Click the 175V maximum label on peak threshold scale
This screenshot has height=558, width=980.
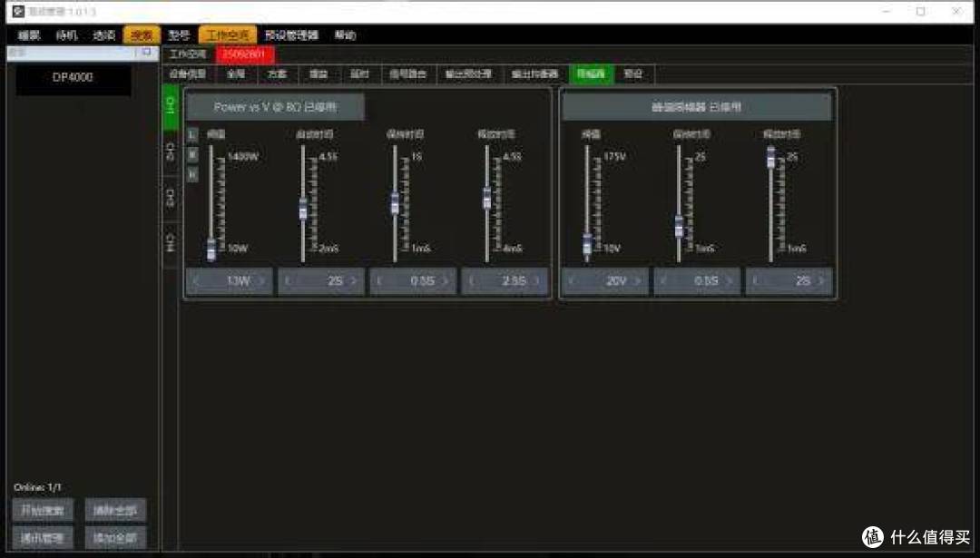(614, 156)
